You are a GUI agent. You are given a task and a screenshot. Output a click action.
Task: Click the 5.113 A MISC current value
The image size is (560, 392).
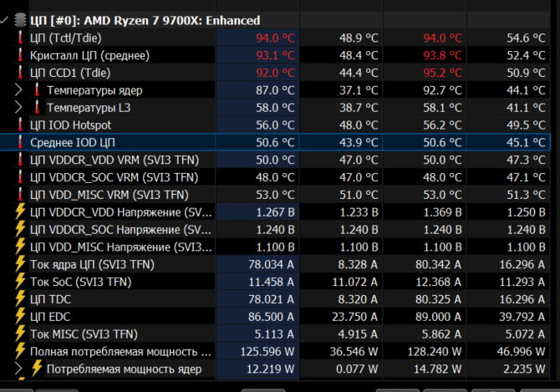pos(274,334)
